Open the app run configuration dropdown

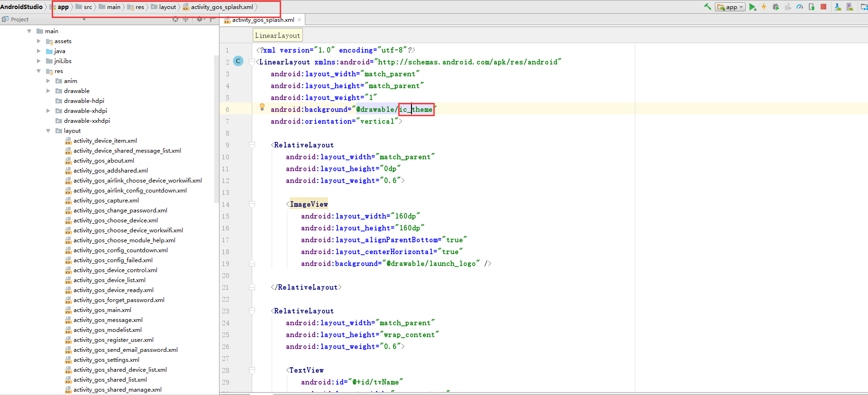tap(731, 7)
